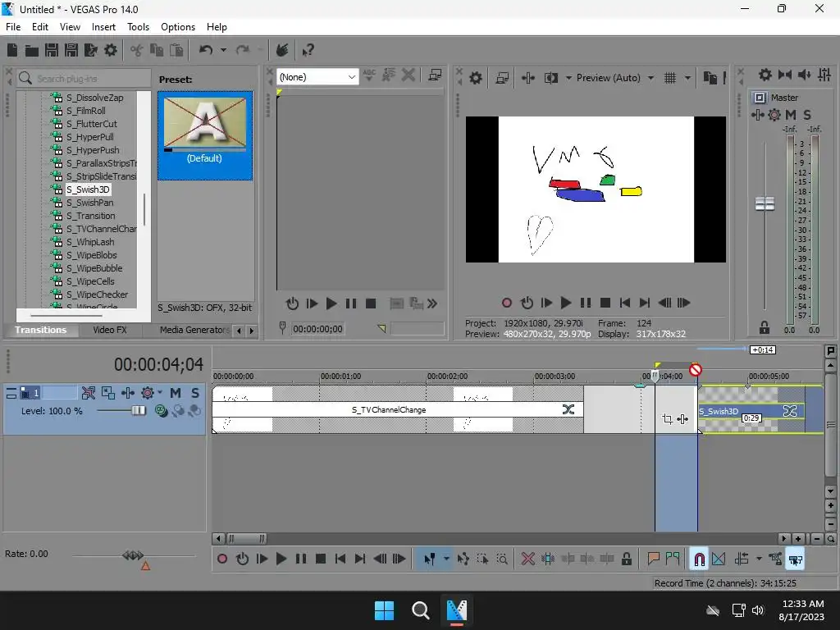Click the Master volume fader handle
Viewport: 840px width, 630px height.
(x=765, y=204)
